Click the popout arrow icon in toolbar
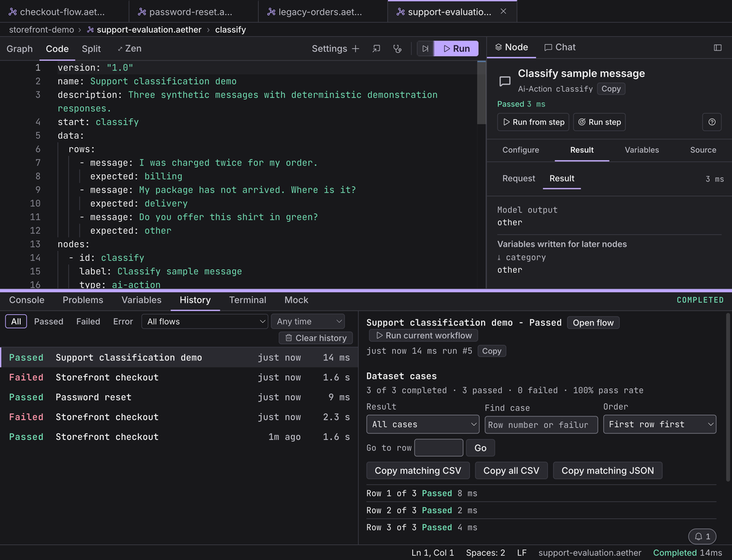 [376, 48]
